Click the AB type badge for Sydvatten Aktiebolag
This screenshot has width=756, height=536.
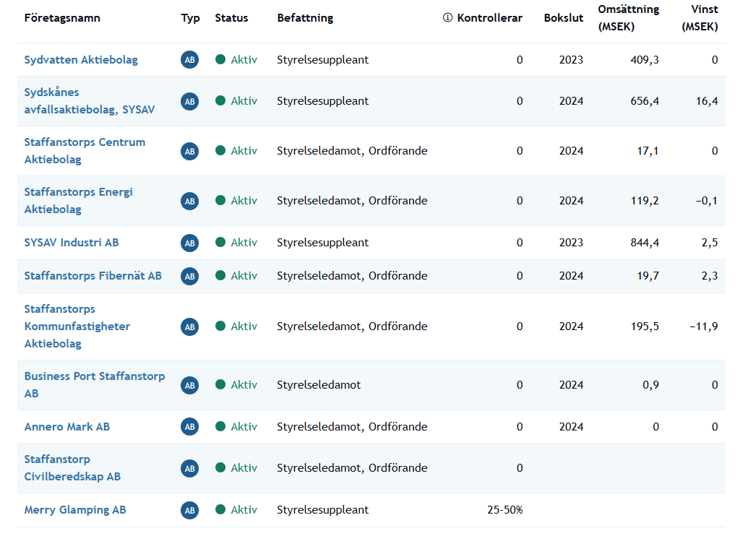(x=189, y=60)
